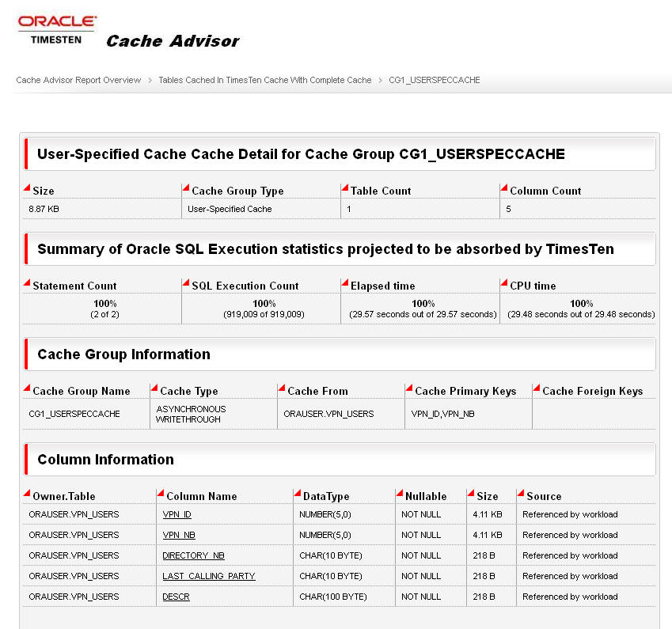Image resolution: width=672 pixels, height=629 pixels.
Task: Select the 29.48 seconds CPU time value
Action: (581, 315)
